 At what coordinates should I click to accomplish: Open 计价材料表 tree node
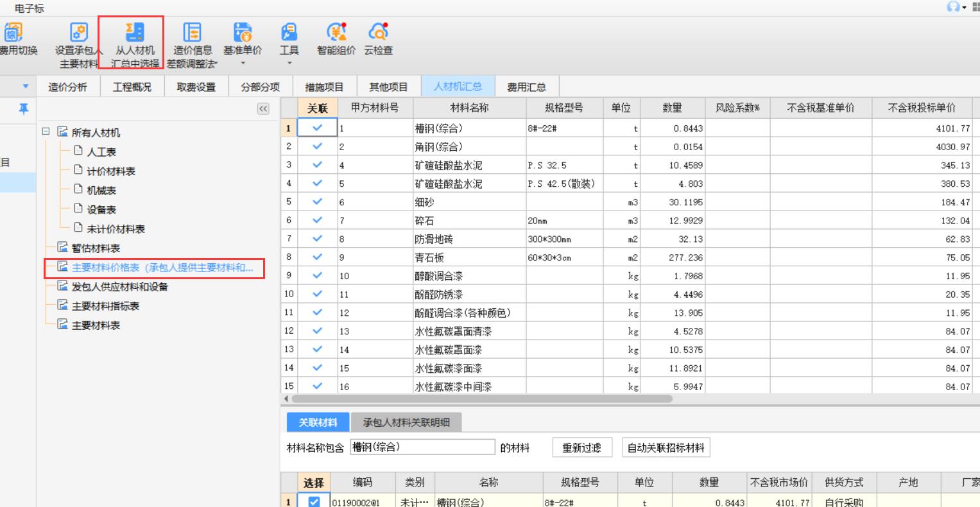(111, 171)
